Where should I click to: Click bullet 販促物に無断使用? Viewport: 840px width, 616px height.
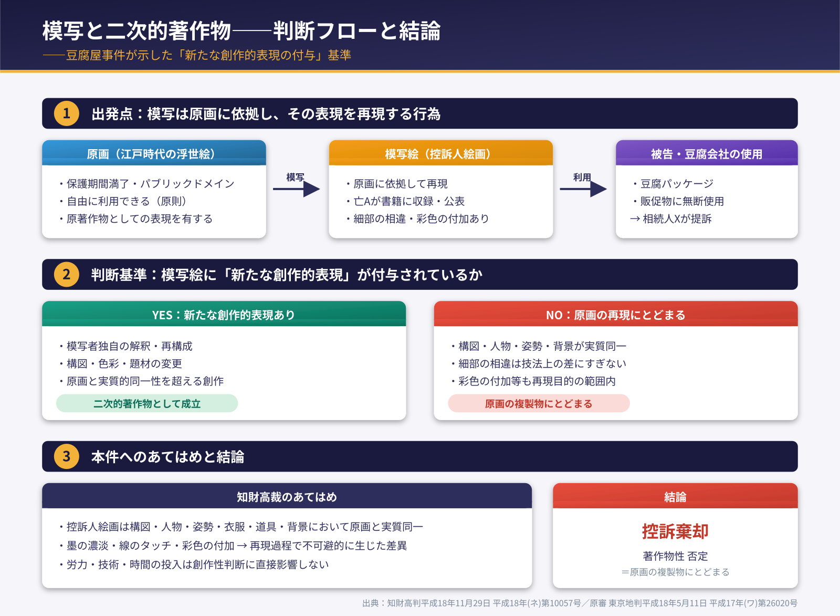[677, 201]
